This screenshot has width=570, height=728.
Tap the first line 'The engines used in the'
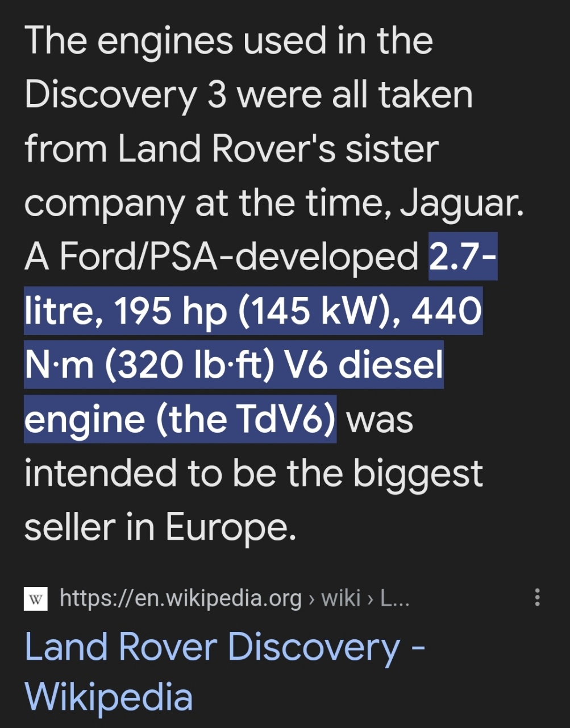click(x=228, y=41)
